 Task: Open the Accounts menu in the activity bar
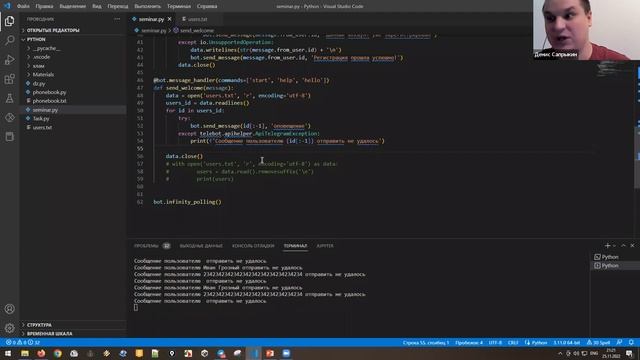(9, 309)
